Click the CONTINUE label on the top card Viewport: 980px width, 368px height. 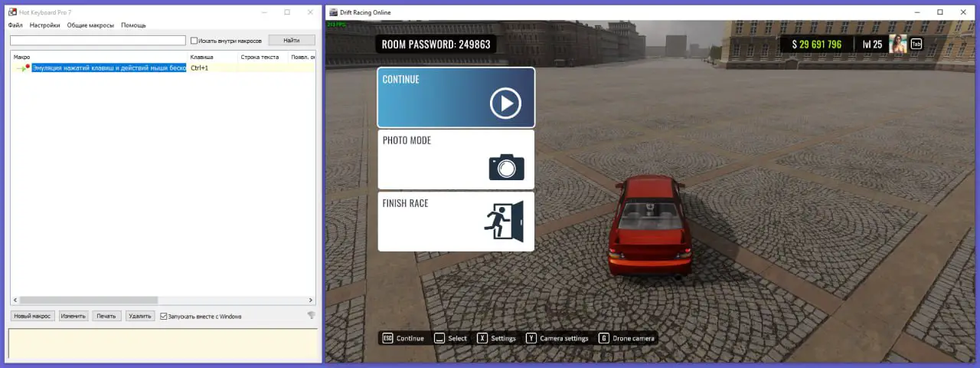401,79
